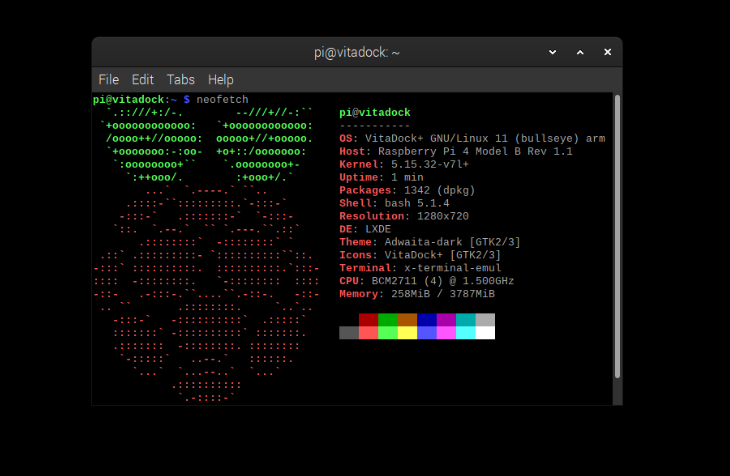730x476 pixels.
Task: Minimize the terminal with the down chevron
Action: click(x=553, y=52)
